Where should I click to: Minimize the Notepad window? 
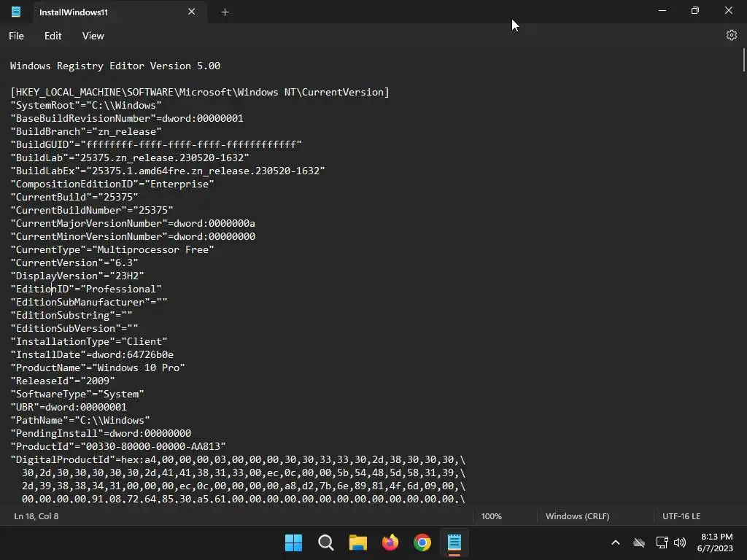pyautogui.click(x=662, y=10)
